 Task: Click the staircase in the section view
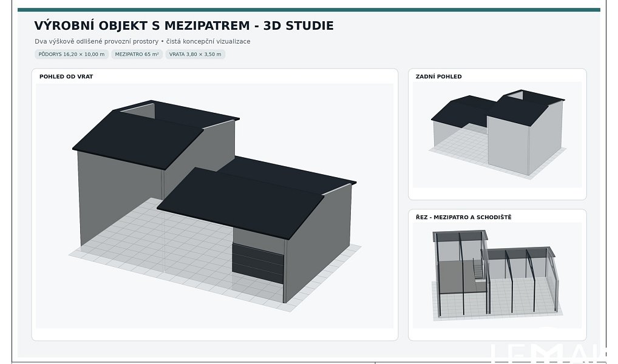478,269
